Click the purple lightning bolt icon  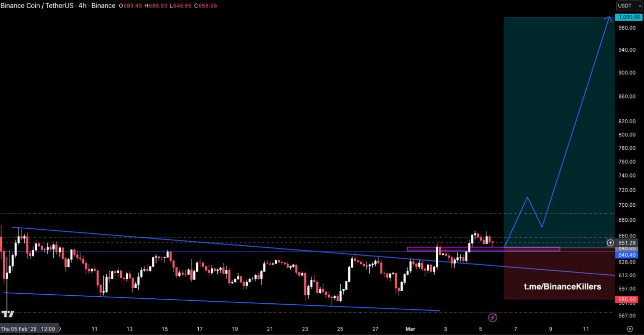coord(493,317)
